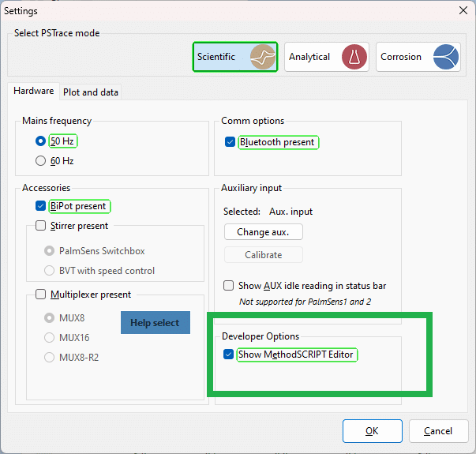Select MUX16 multiplexer option
This screenshot has width=476, height=454.
coord(49,338)
